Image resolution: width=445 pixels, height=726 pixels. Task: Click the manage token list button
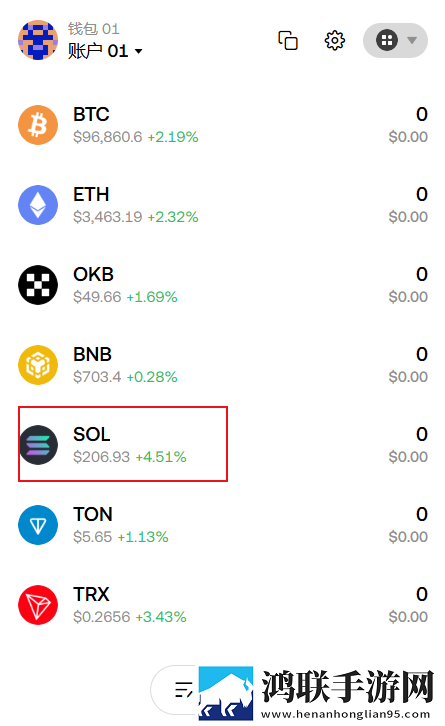[183, 690]
